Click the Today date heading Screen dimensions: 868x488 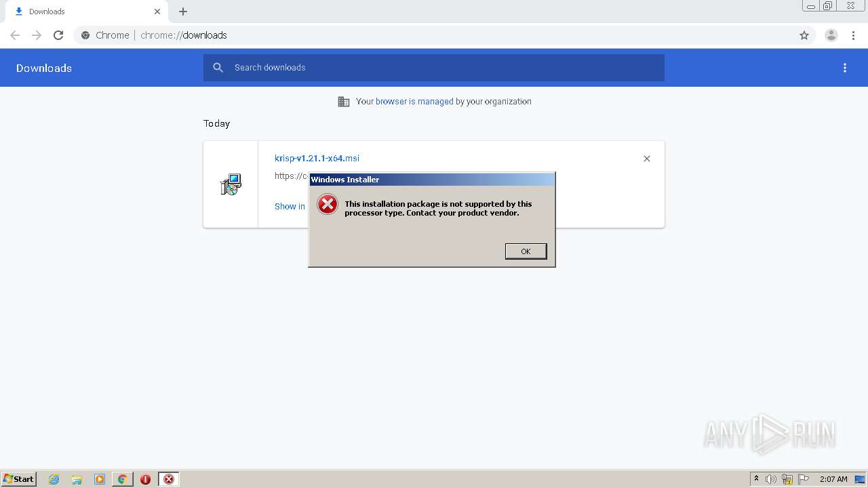click(x=217, y=123)
